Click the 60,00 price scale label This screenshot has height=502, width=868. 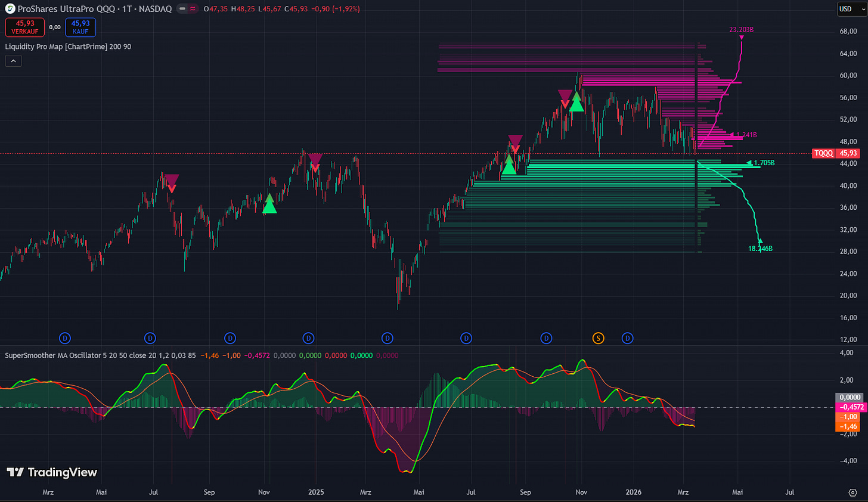pyautogui.click(x=848, y=76)
